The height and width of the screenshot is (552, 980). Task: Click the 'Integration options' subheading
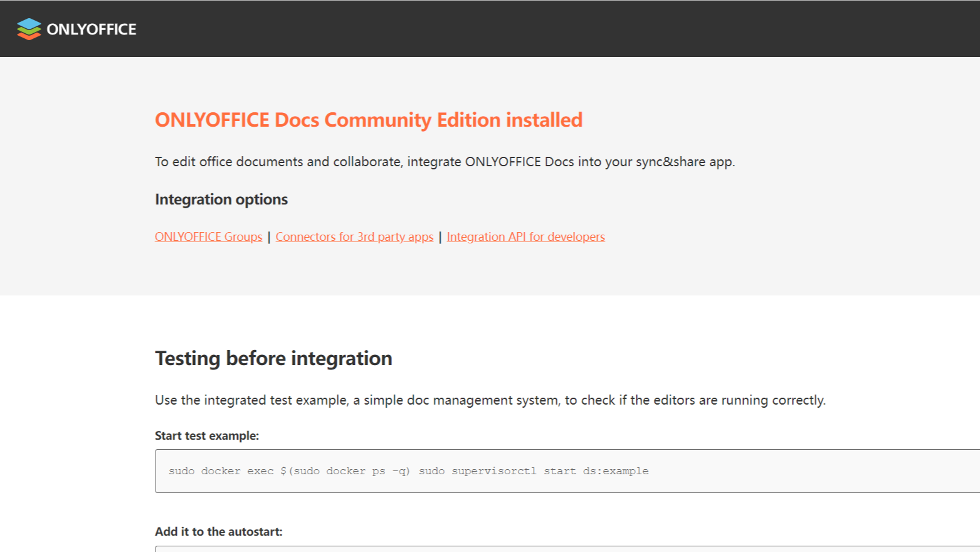click(221, 199)
